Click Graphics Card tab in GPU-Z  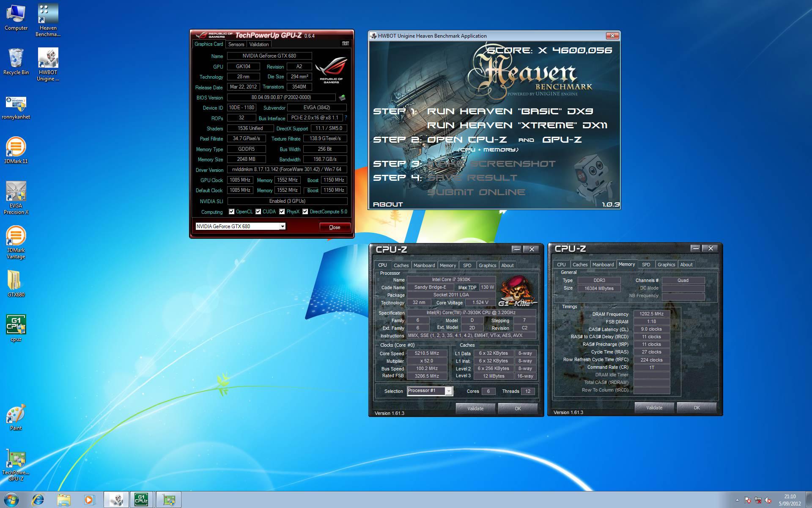click(208, 44)
